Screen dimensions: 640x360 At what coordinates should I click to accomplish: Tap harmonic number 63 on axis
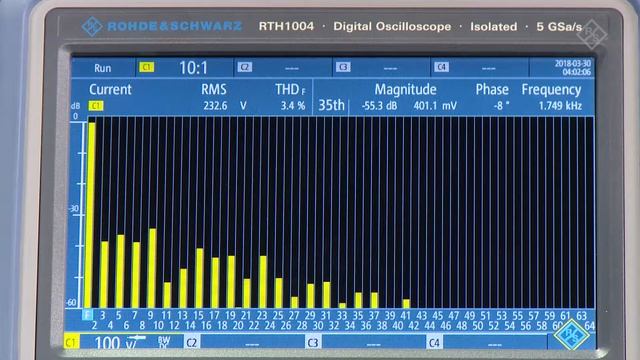581,316
